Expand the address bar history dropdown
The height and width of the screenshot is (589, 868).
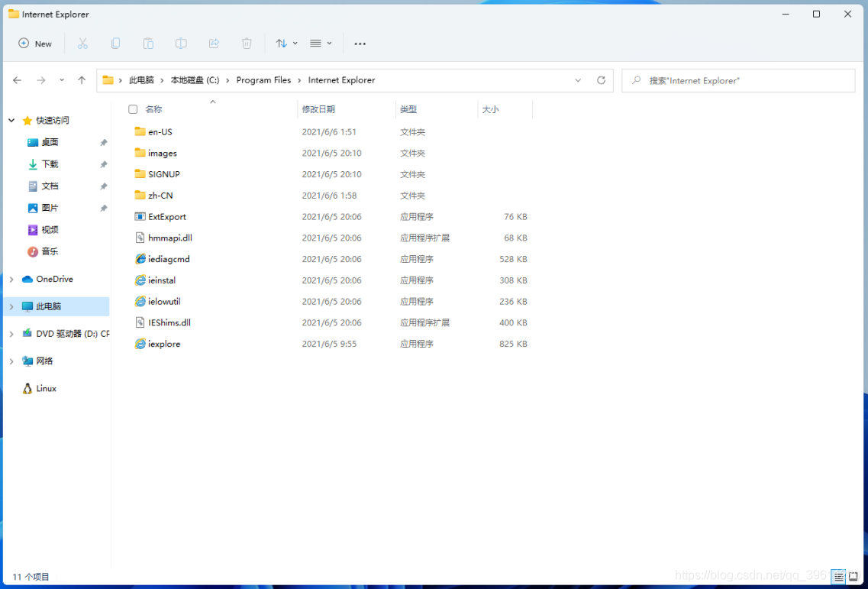pyautogui.click(x=578, y=80)
